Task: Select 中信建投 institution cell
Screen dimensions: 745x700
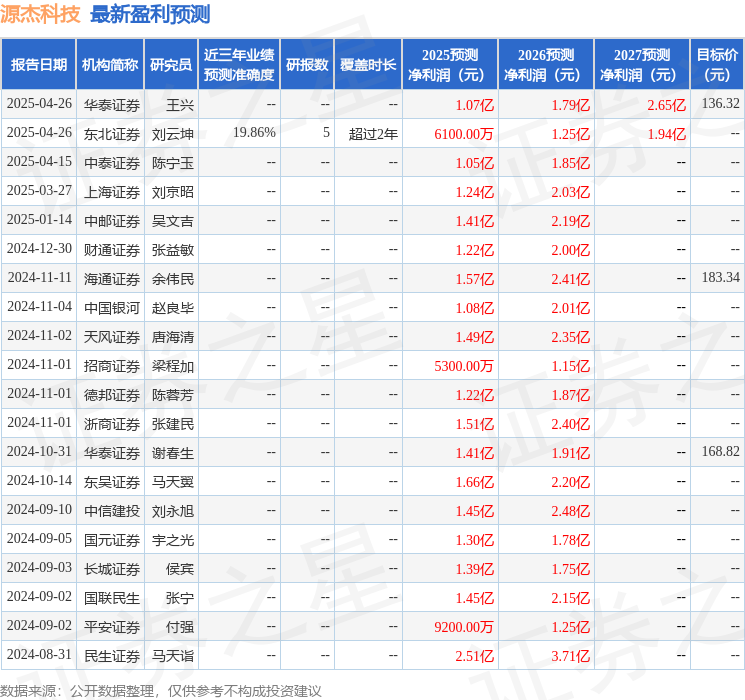Action: pos(112,511)
